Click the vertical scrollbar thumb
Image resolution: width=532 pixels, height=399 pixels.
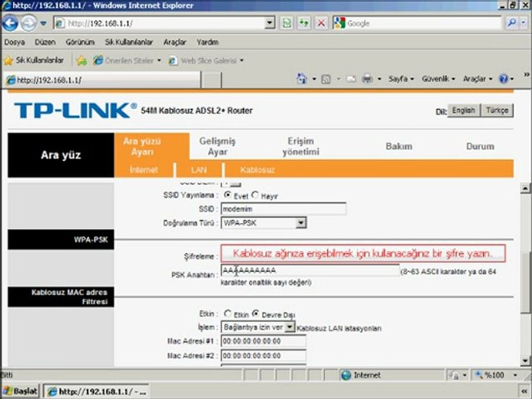525,283
